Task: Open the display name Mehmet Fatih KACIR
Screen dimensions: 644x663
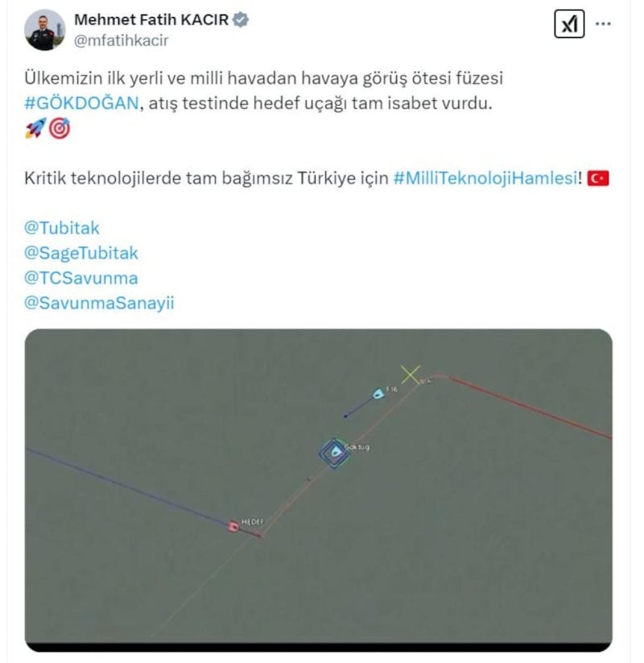Action: pos(151,19)
